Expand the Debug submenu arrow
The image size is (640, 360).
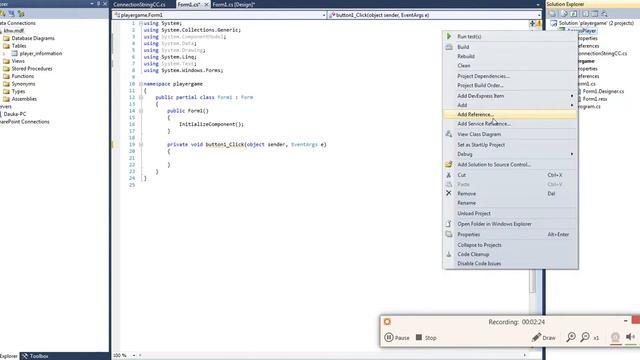[572, 154]
